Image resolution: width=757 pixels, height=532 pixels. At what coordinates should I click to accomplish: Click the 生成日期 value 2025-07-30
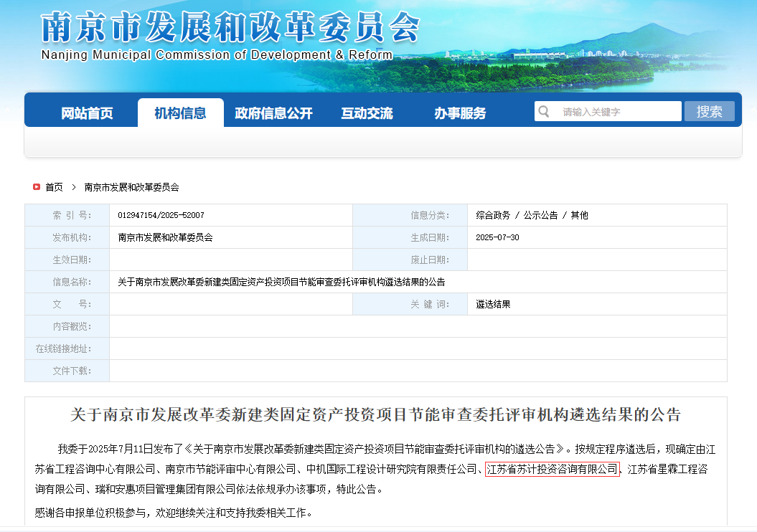(x=497, y=237)
